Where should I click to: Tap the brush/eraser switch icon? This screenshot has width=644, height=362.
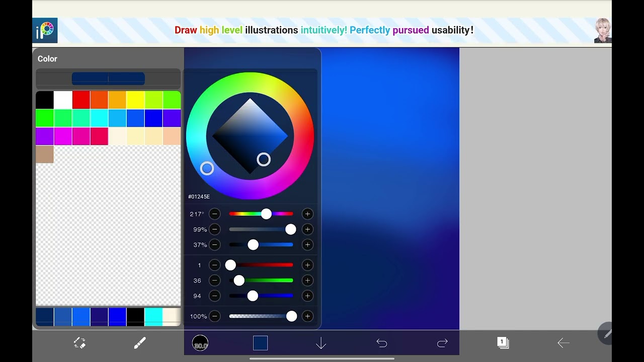(79, 343)
